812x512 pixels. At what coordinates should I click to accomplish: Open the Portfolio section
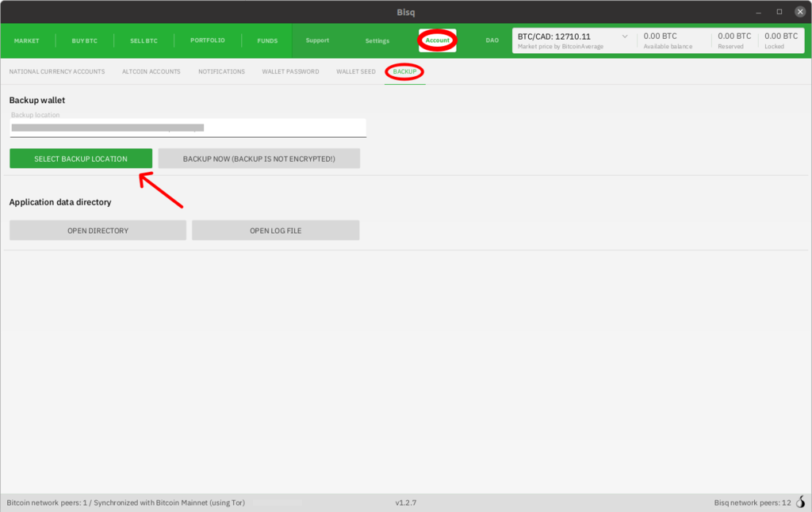(x=208, y=40)
